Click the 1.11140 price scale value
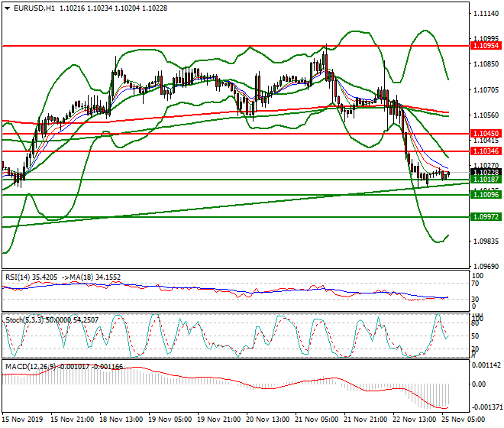This screenshot has height=428, width=504. click(x=486, y=14)
